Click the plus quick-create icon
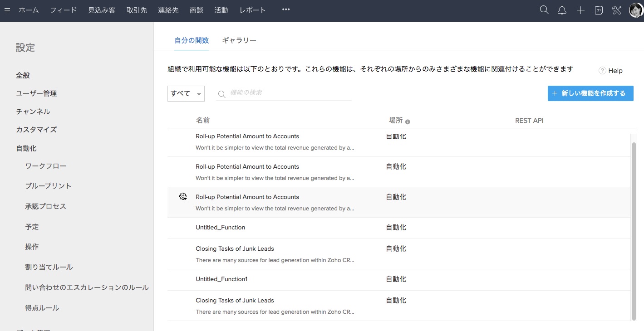The width and height of the screenshot is (644, 331). click(x=580, y=10)
